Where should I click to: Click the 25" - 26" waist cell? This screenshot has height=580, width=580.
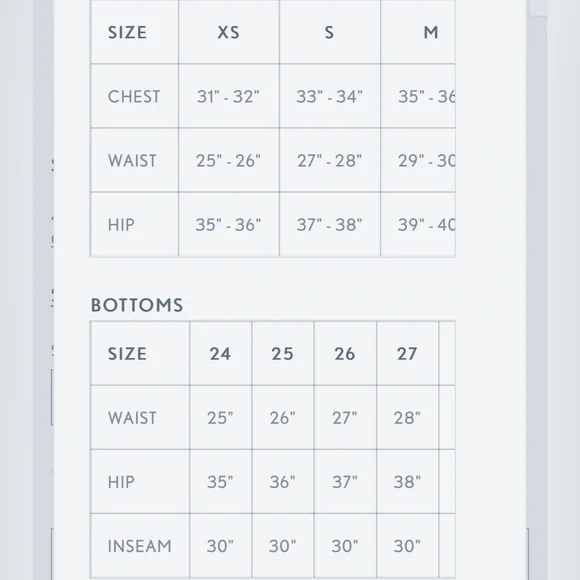pyautogui.click(x=228, y=161)
